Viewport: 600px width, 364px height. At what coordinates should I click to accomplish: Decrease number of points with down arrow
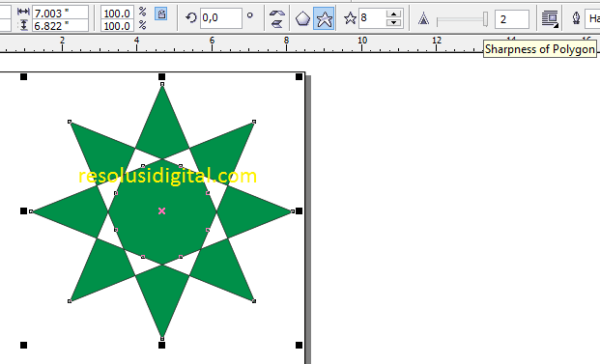(x=394, y=22)
